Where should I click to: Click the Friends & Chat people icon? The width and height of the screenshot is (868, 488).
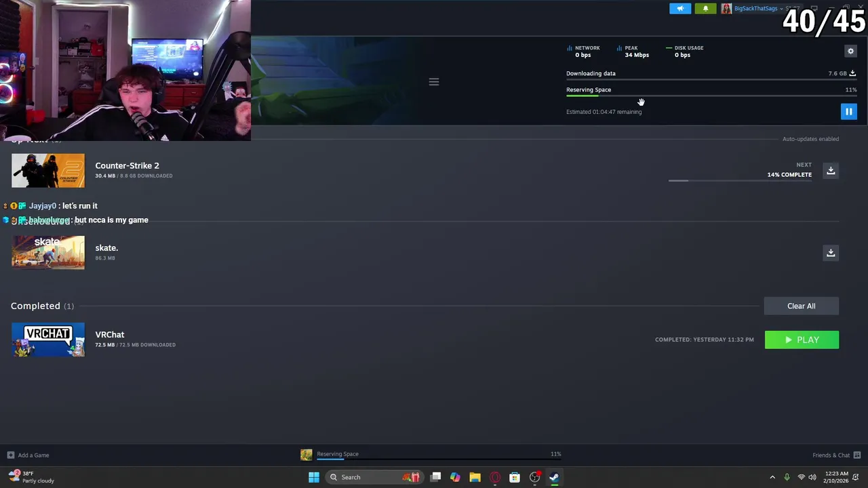coord(857,455)
